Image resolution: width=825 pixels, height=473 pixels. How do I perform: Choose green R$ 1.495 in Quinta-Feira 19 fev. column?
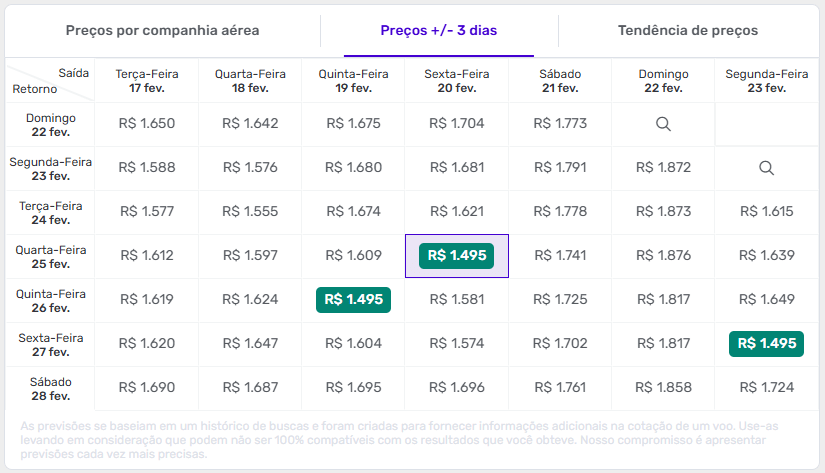(x=353, y=300)
